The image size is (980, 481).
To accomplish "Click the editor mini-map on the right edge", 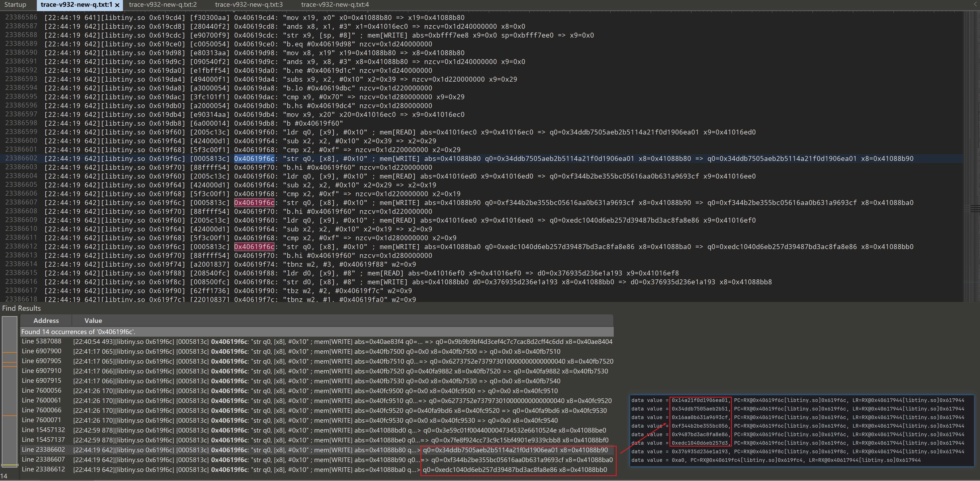I will [x=972, y=156].
